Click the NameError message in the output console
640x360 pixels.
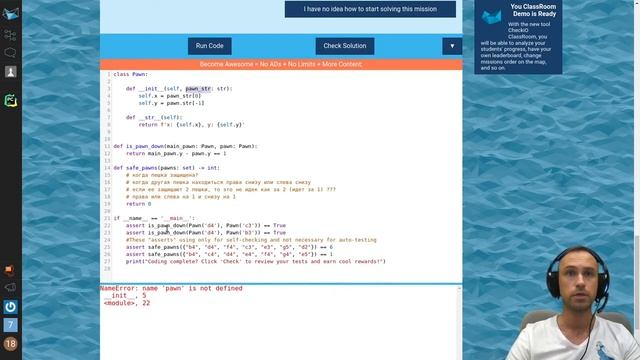[x=171, y=288]
